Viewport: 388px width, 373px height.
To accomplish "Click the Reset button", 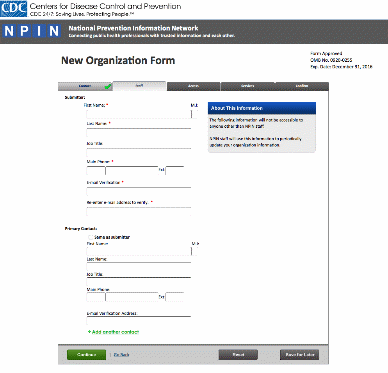I will click(x=238, y=355).
